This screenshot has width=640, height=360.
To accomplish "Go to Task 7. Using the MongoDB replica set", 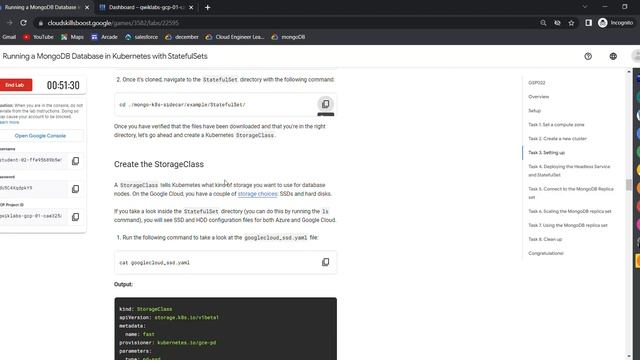I will [568, 225].
